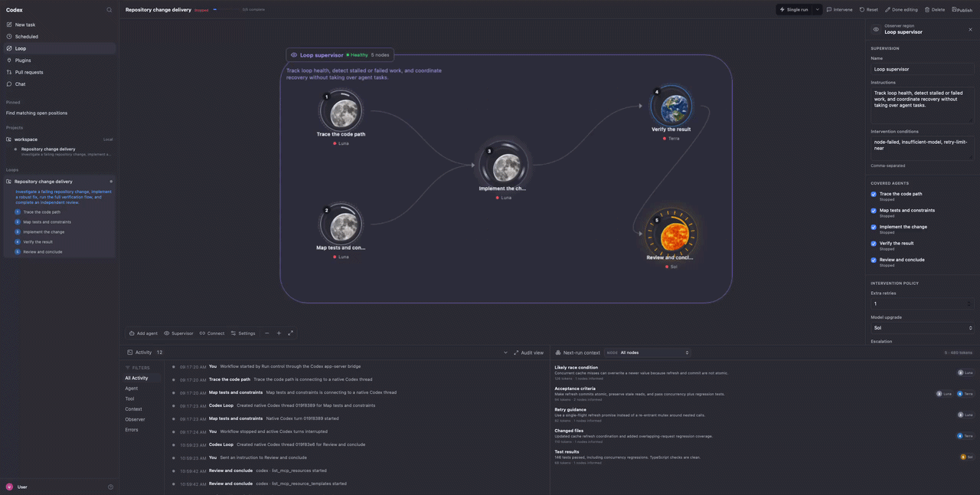The height and width of the screenshot is (495, 980).
Task: Start a New task from the sidebar
Action: pos(60,25)
